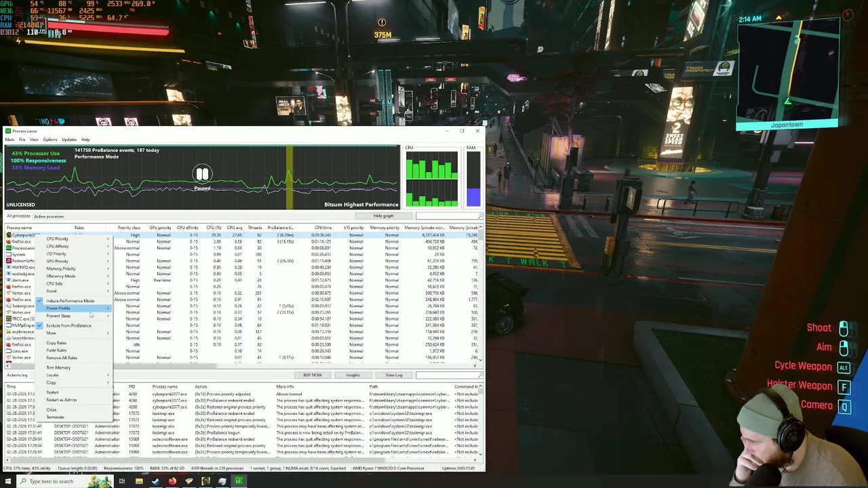Open the Main menu in Process Lasso

coord(10,140)
